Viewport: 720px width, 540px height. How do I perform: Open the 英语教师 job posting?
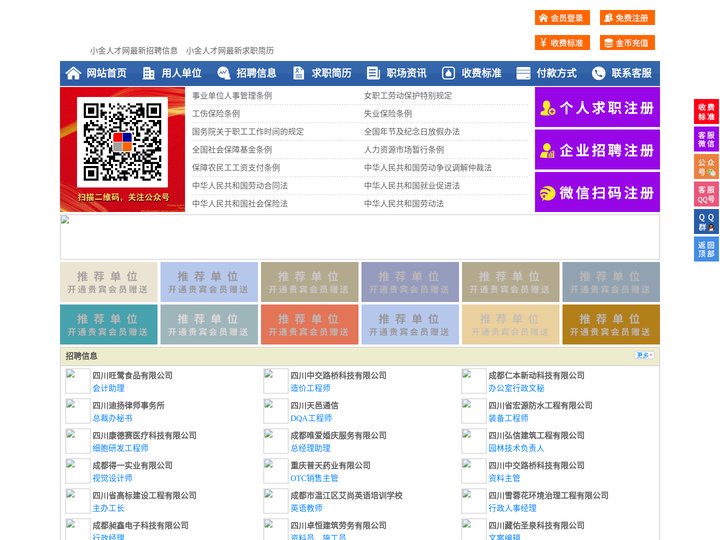pos(306,508)
